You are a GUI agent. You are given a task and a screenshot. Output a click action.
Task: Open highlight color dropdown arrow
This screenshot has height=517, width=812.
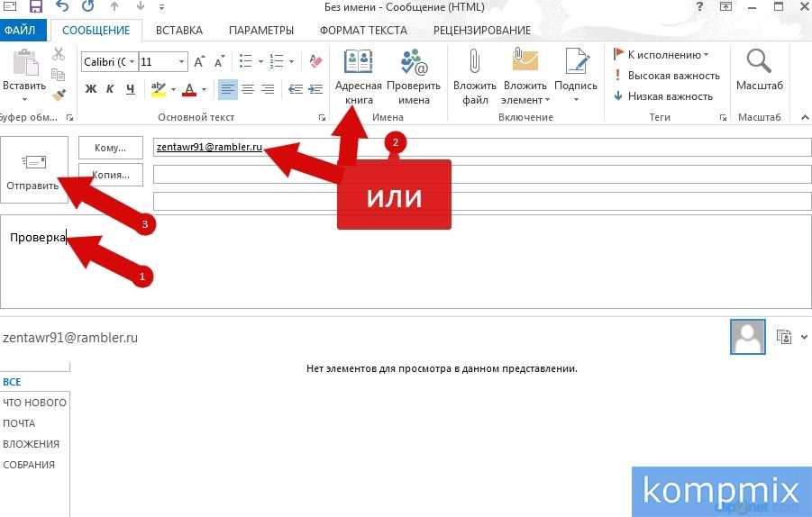173,89
